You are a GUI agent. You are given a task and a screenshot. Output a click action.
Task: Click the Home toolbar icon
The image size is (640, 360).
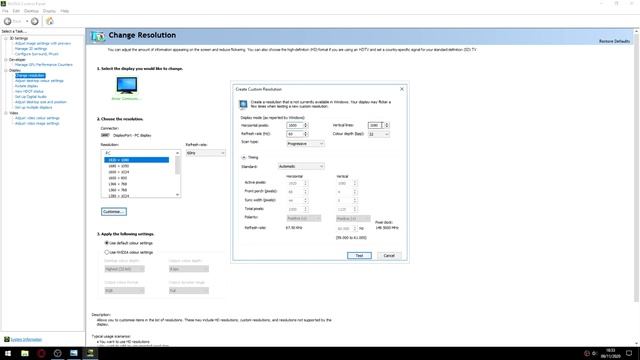click(50, 21)
